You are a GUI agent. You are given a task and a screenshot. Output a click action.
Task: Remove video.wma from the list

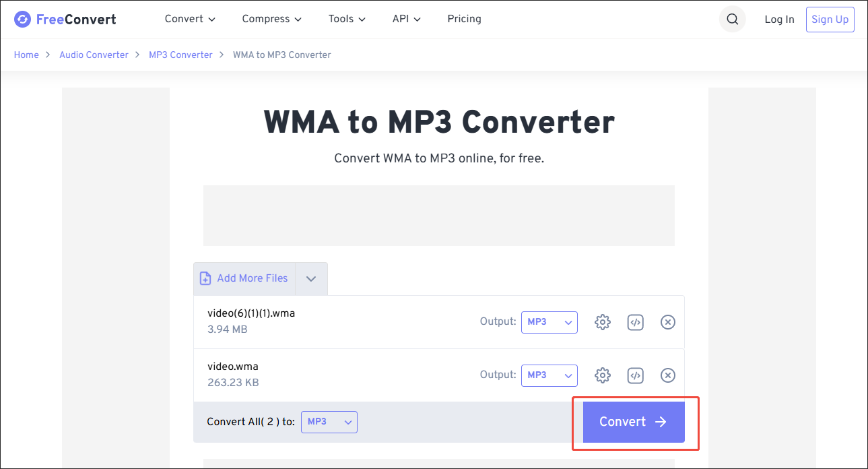pyautogui.click(x=667, y=375)
